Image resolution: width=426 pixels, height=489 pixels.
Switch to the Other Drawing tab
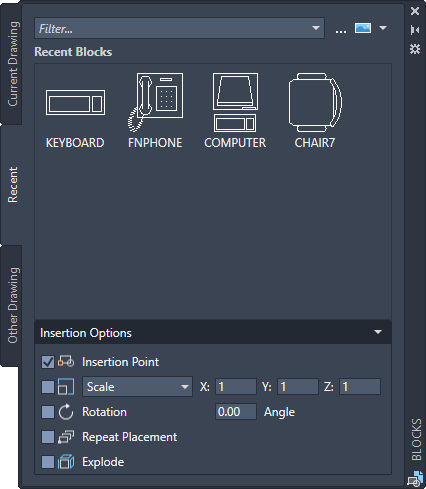[x=12, y=305]
